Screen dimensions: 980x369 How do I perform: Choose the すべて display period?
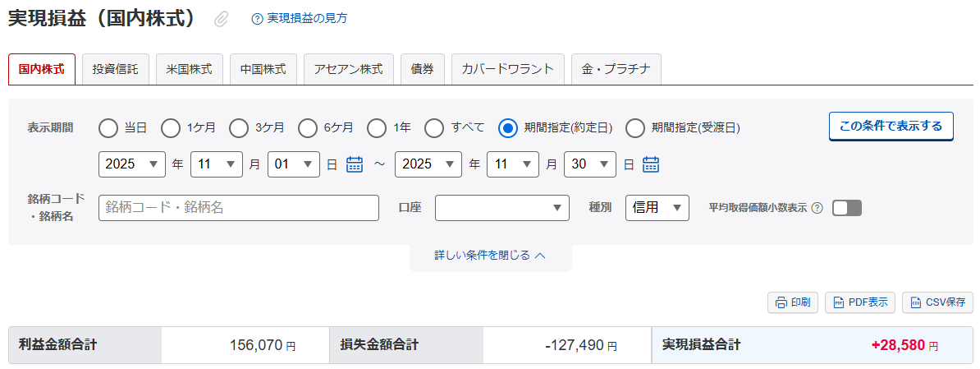[434, 127]
